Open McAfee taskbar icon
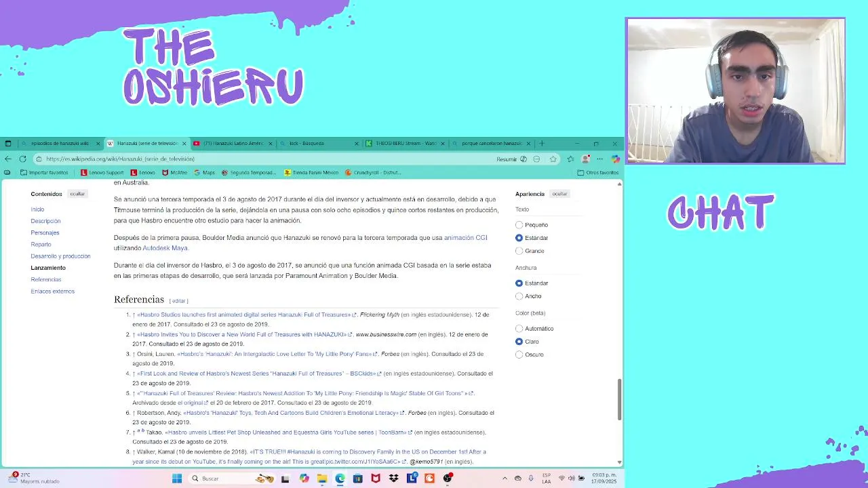 376,479
